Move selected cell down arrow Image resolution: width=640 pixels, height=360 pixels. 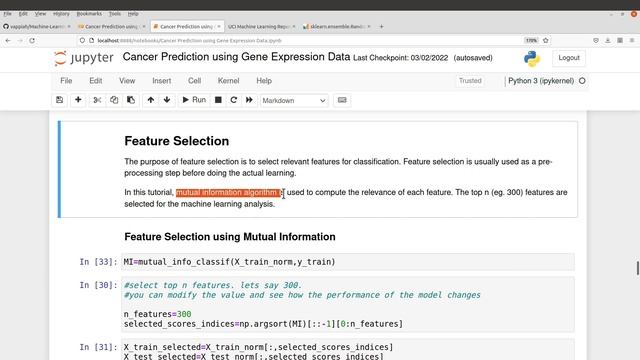coord(167,100)
